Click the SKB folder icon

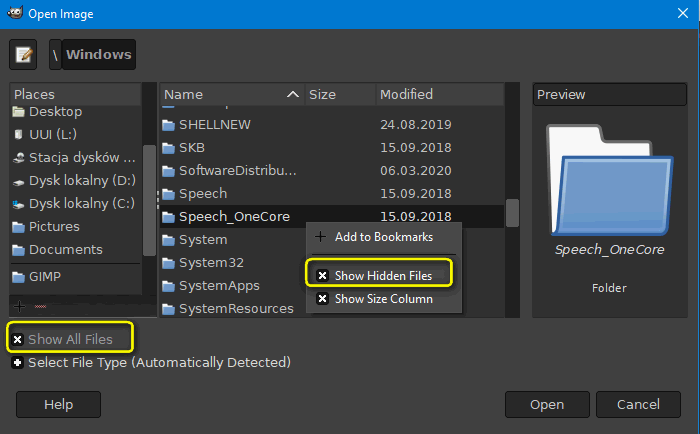pyautogui.click(x=168, y=148)
